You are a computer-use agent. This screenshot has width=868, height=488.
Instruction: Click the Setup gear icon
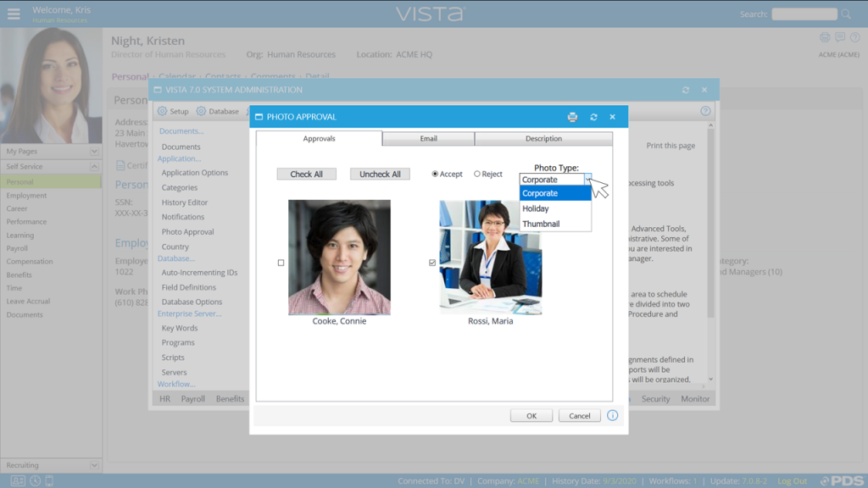click(x=162, y=111)
